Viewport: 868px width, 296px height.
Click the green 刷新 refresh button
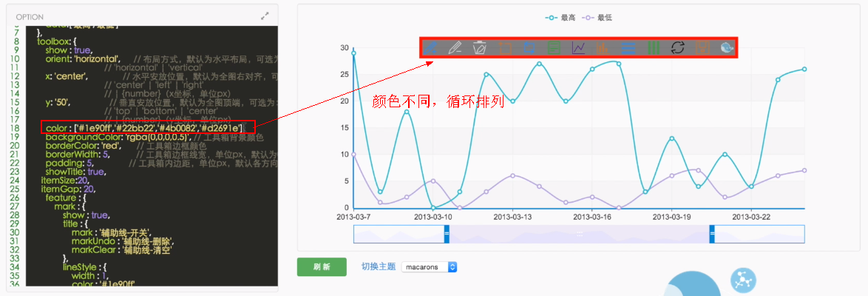pyautogui.click(x=322, y=266)
